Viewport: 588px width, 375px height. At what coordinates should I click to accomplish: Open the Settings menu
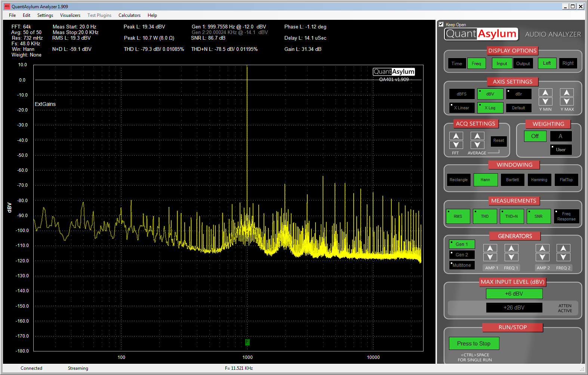[45, 15]
